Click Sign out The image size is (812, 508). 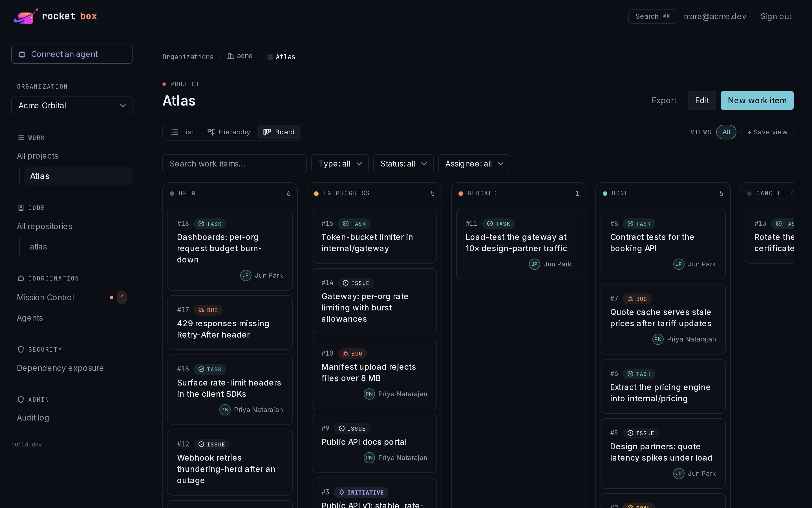point(776,16)
